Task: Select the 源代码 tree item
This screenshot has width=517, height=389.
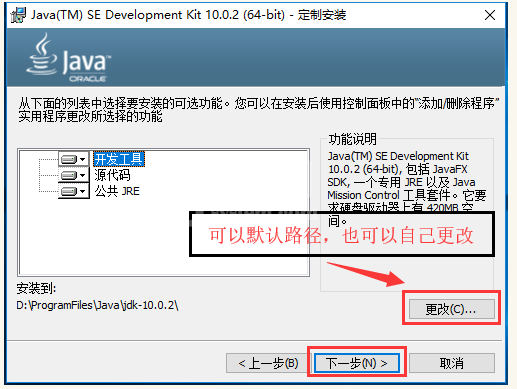Action: [x=112, y=175]
